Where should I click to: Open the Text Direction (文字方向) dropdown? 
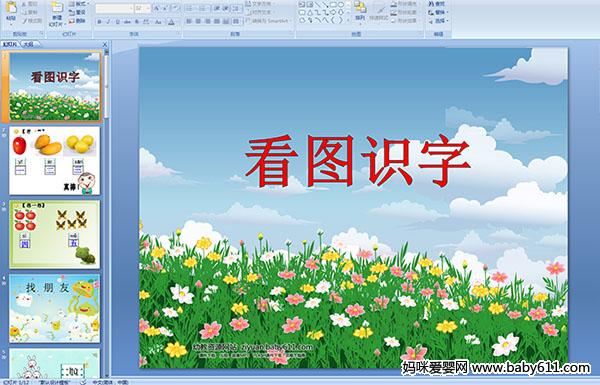pyautogui.click(x=261, y=3)
